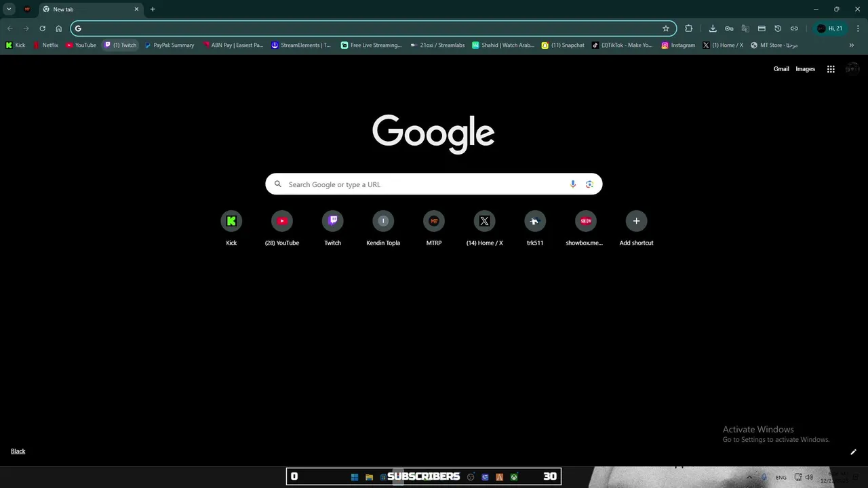Open the Hi, 21 profile button
Image resolution: width=868 pixels, height=488 pixels.
tap(830, 28)
